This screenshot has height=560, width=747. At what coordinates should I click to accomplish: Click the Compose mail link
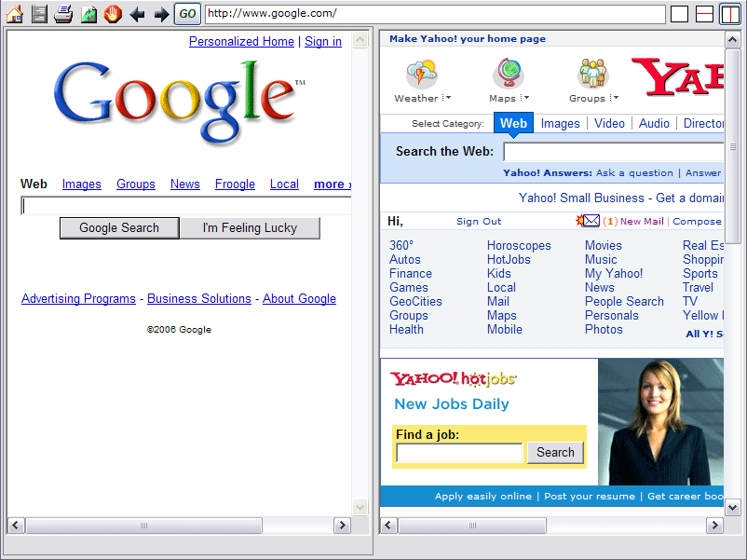697,221
